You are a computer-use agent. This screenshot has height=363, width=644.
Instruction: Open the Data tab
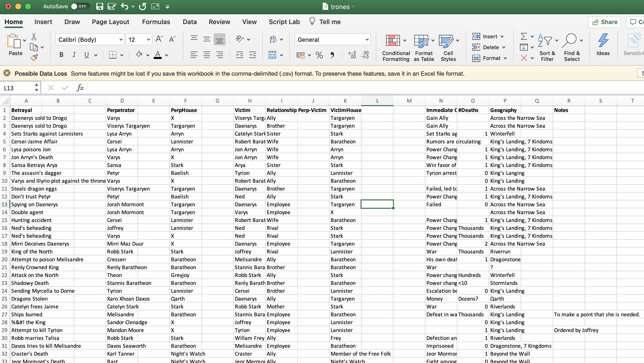(x=190, y=22)
